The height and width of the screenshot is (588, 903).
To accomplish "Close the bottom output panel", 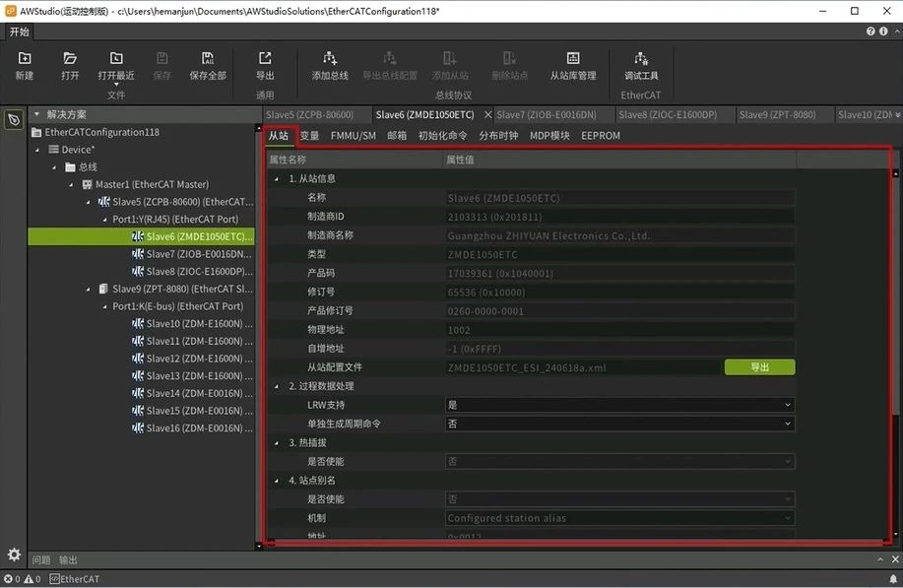I will [895, 559].
